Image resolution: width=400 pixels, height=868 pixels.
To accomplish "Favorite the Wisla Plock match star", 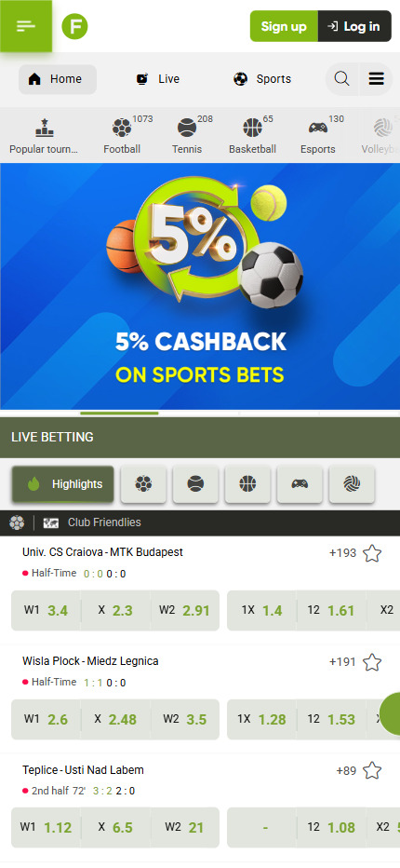I will (x=372, y=662).
